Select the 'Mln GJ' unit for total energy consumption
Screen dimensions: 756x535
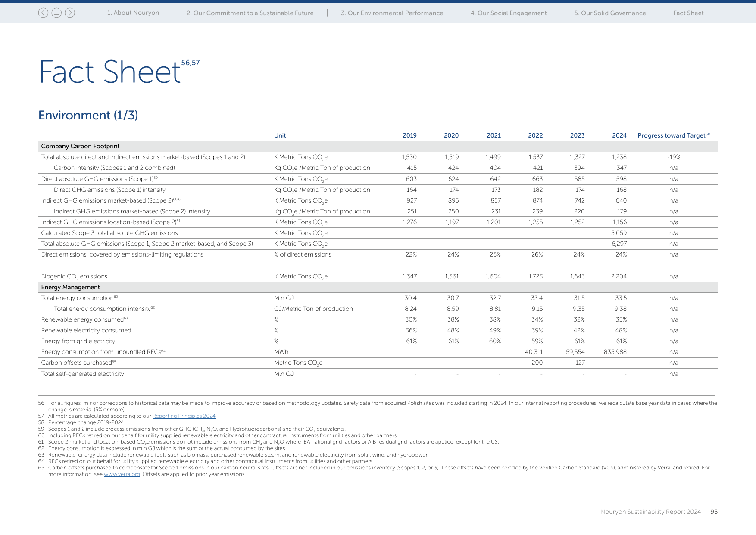coord(284,298)
